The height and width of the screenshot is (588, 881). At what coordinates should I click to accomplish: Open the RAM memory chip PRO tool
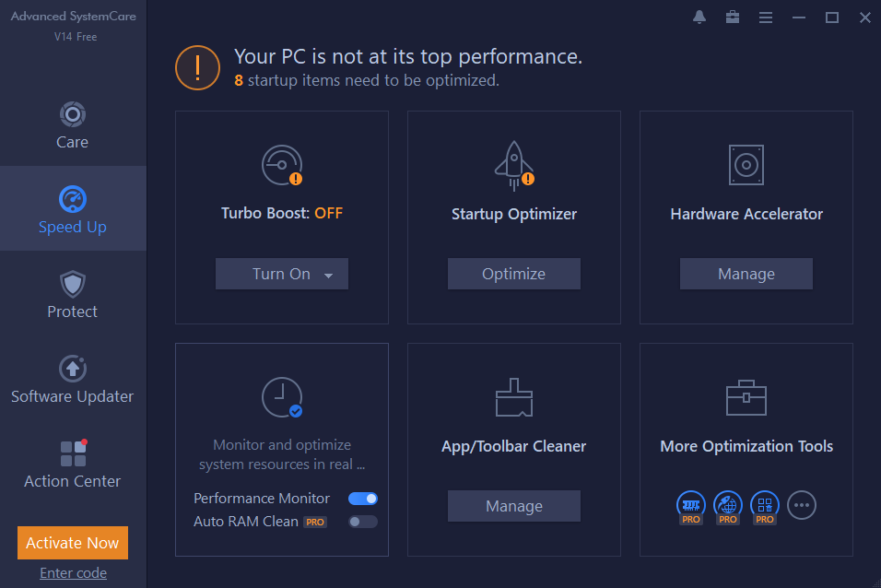click(x=691, y=504)
